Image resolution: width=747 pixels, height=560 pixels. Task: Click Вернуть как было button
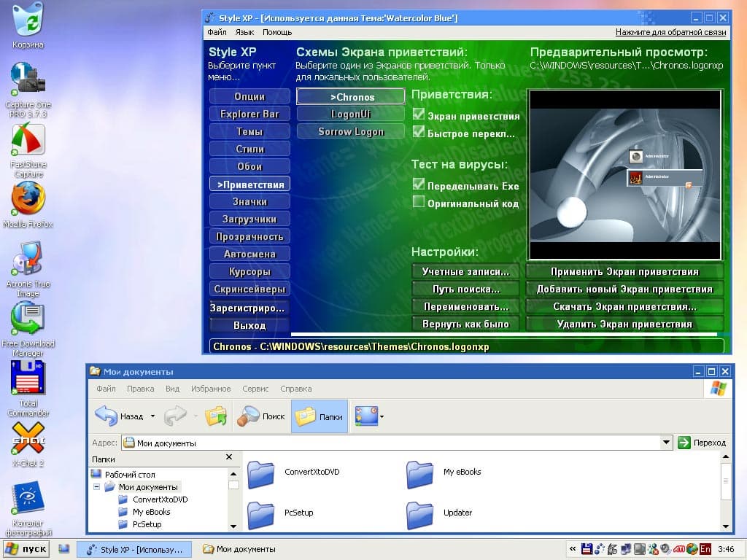pyautogui.click(x=465, y=324)
